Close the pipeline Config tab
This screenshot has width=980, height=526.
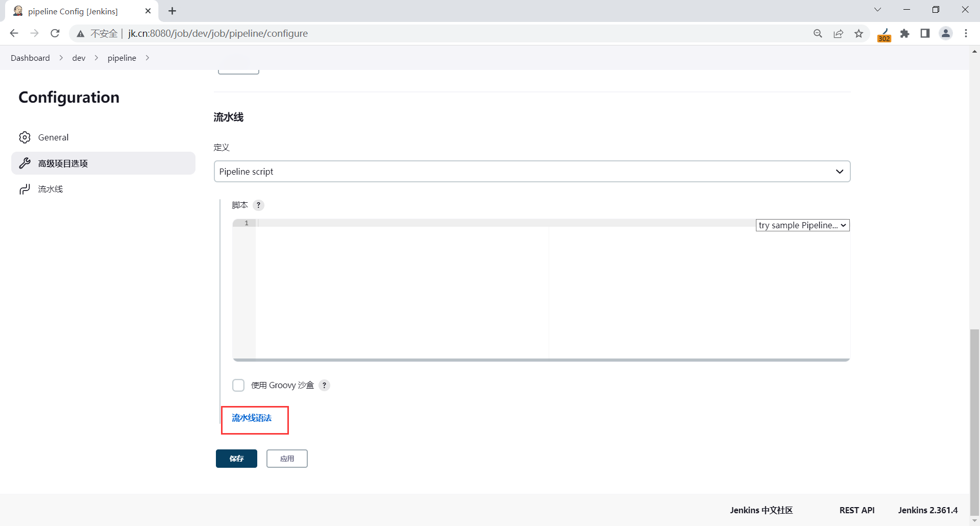click(148, 11)
